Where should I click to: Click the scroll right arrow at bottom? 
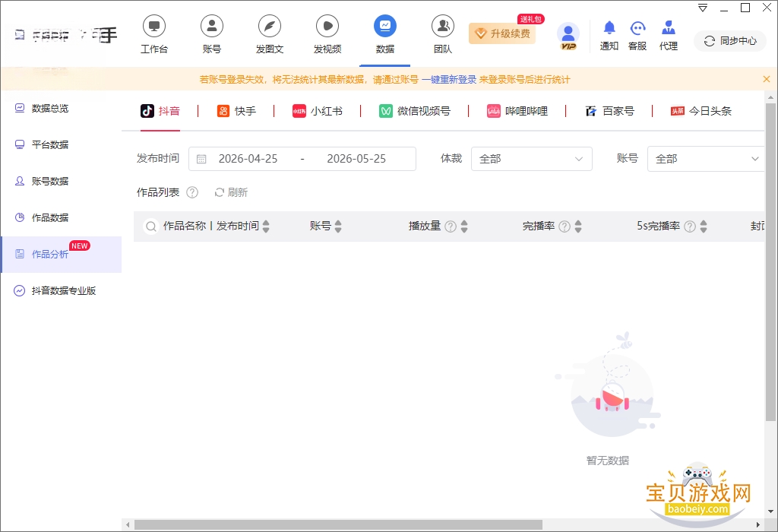pos(757,524)
